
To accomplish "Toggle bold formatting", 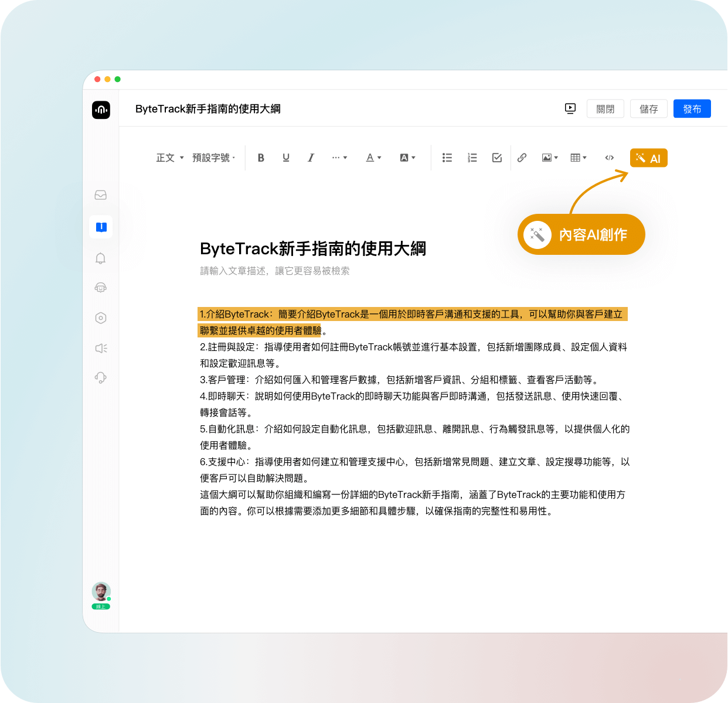I will 261,158.
